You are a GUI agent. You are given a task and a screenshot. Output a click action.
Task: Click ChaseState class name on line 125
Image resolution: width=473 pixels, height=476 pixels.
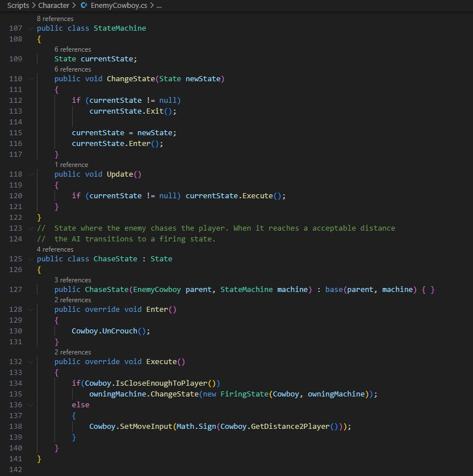[115, 259]
